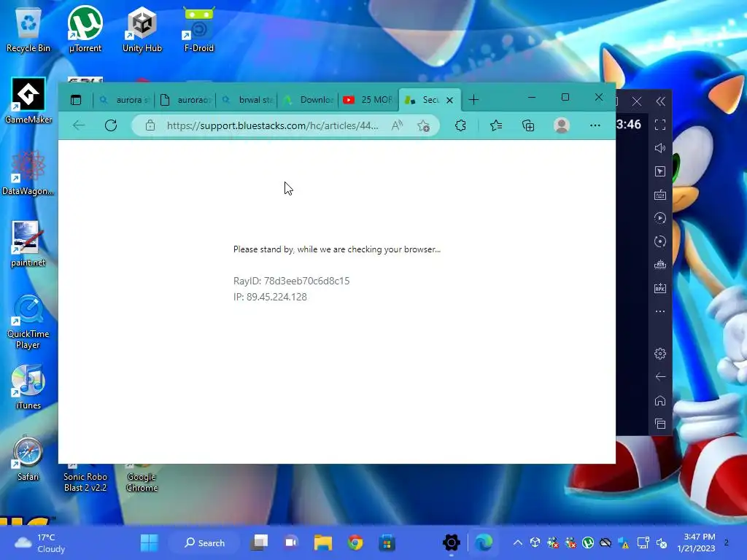Image resolution: width=747 pixels, height=560 pixels.
Task: Select the GameMaker desktop icon
Action: 28,101
